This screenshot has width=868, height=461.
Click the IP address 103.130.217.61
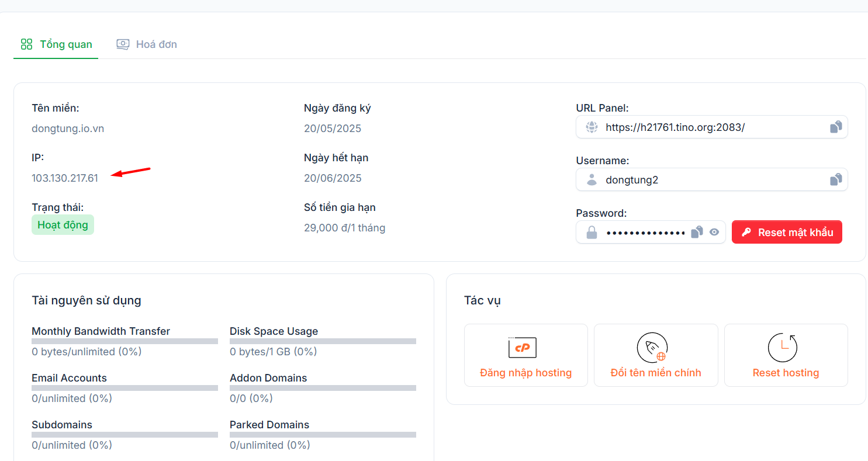pos(65,178)
